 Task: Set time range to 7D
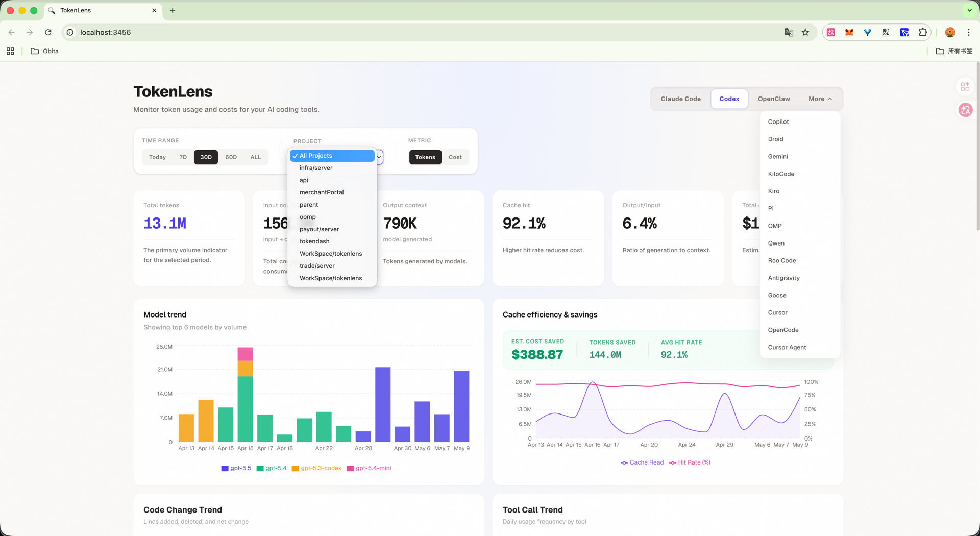click(183, 157)
